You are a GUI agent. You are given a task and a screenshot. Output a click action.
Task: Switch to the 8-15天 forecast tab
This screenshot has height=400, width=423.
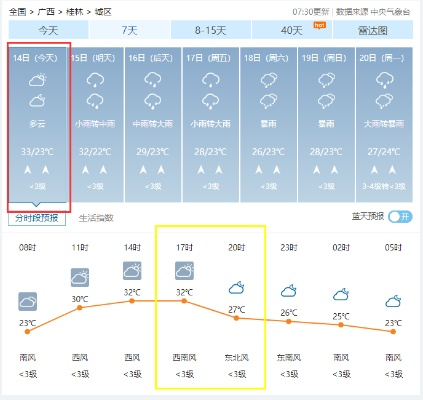point(211,30)
